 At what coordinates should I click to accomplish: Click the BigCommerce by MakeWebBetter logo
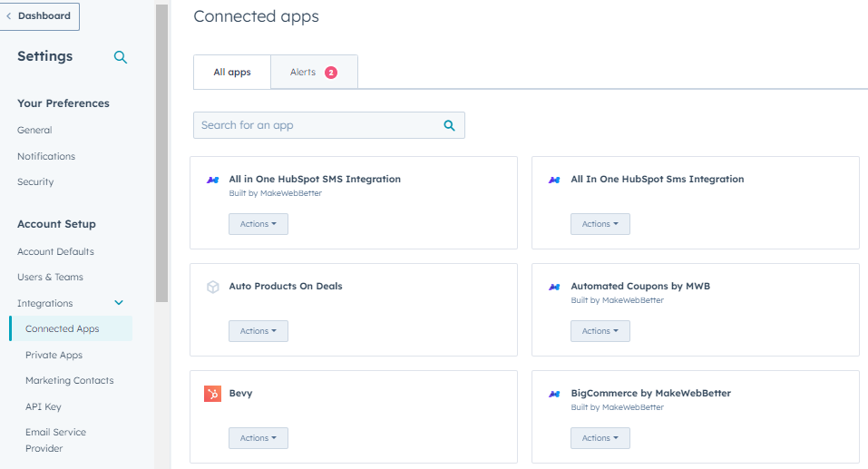(554, 394)
